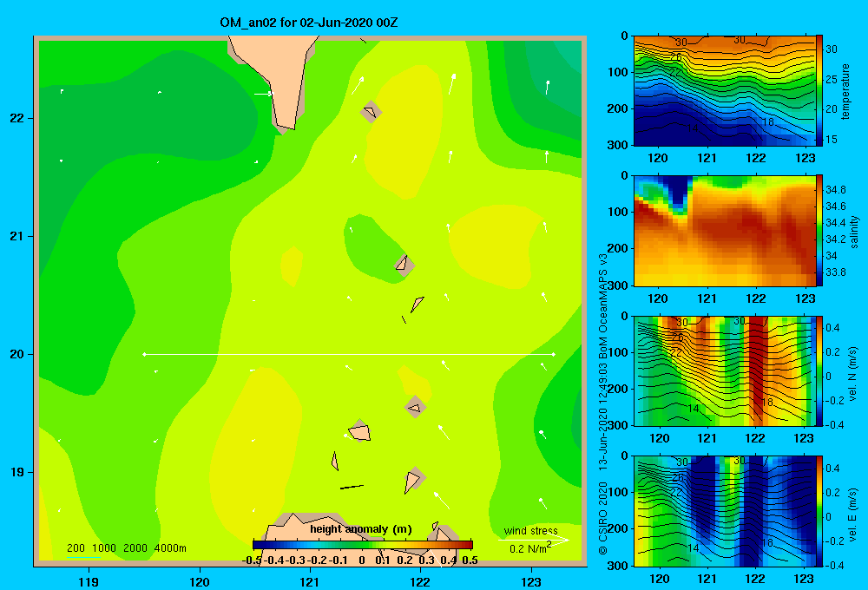
Task: Click the 'salinity' axis label
Action: point(854,232)
